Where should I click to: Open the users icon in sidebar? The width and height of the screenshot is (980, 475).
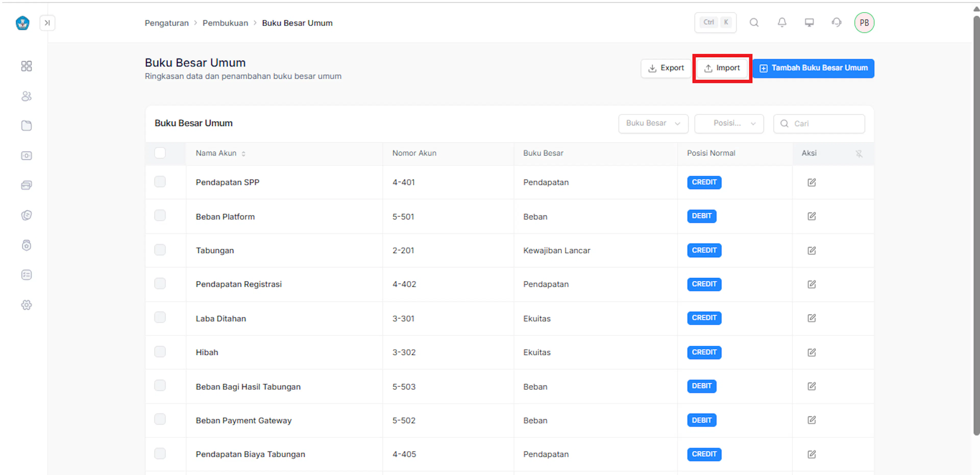[26, 96]
